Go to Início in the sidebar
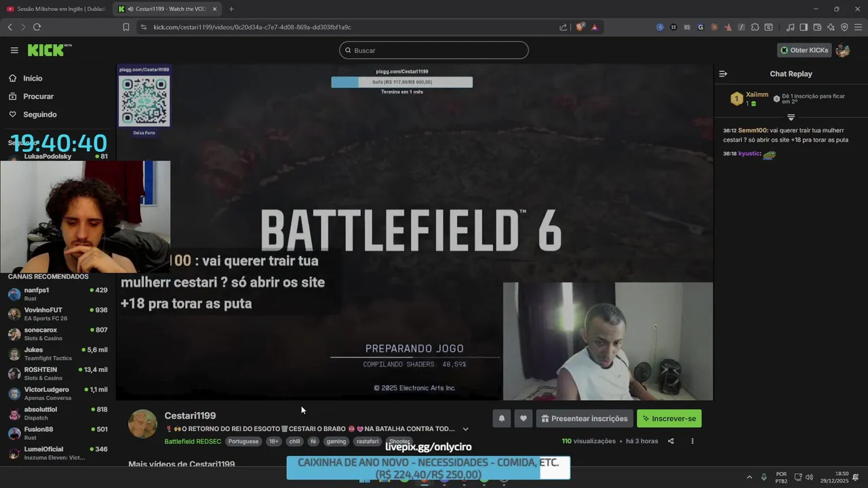The height and width of the screenshot is (488, 868). pos(26,78)
